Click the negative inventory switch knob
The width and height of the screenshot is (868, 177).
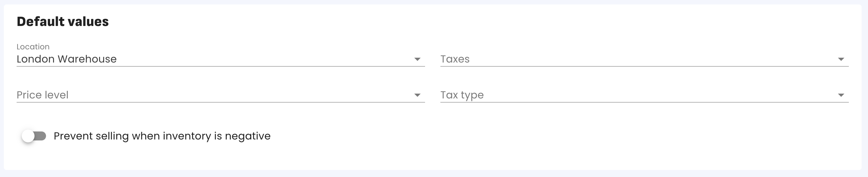tap(28, 136)
